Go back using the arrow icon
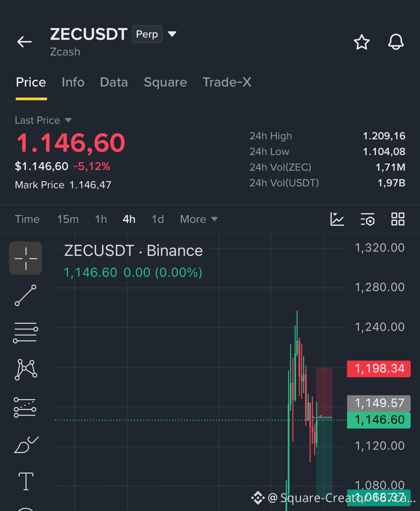 [24, 42]
